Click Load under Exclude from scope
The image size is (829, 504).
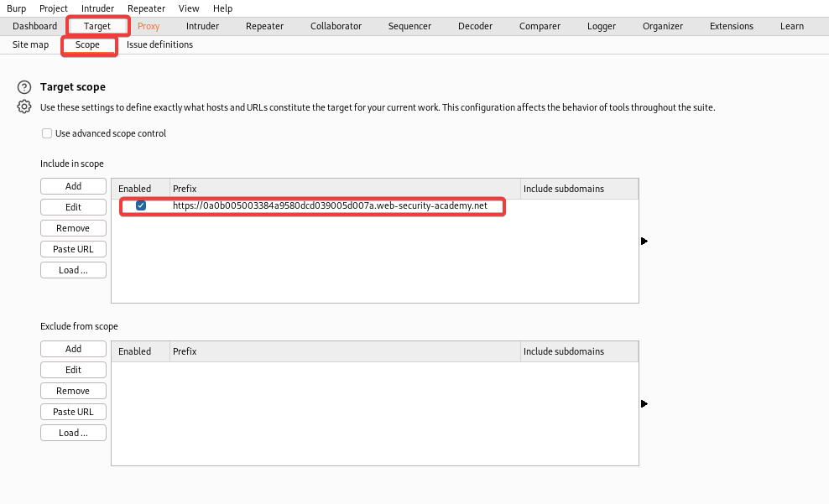73,433
